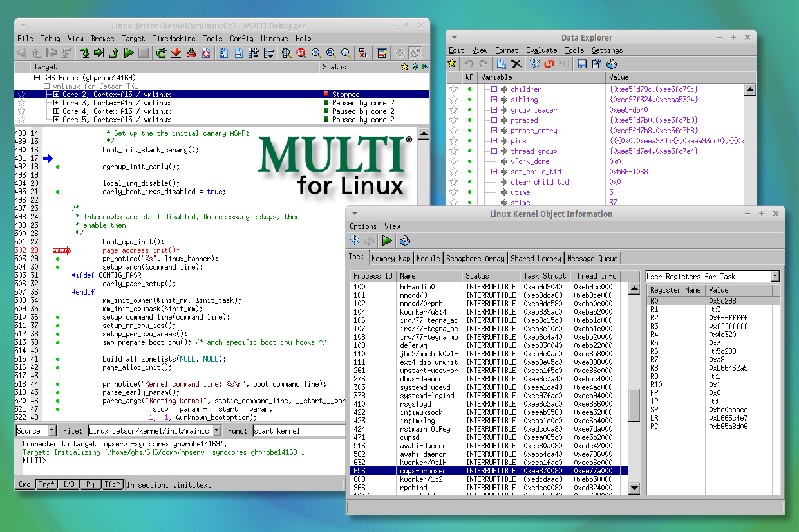Click the Py pane button
Image resolution: width=799 pixels, height=532 pixels.
90,484
